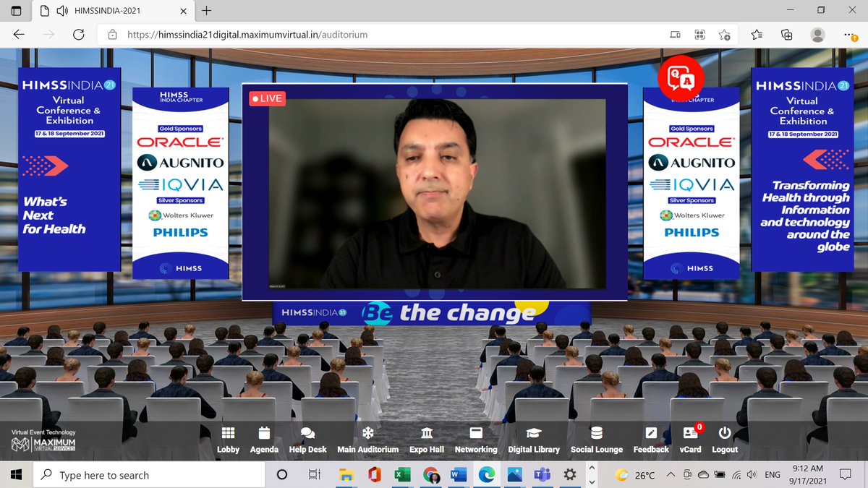The width and height of the screenshot is (868, 488).
Task: Open the ENG language selector
Action: click(x=771, y=475)
